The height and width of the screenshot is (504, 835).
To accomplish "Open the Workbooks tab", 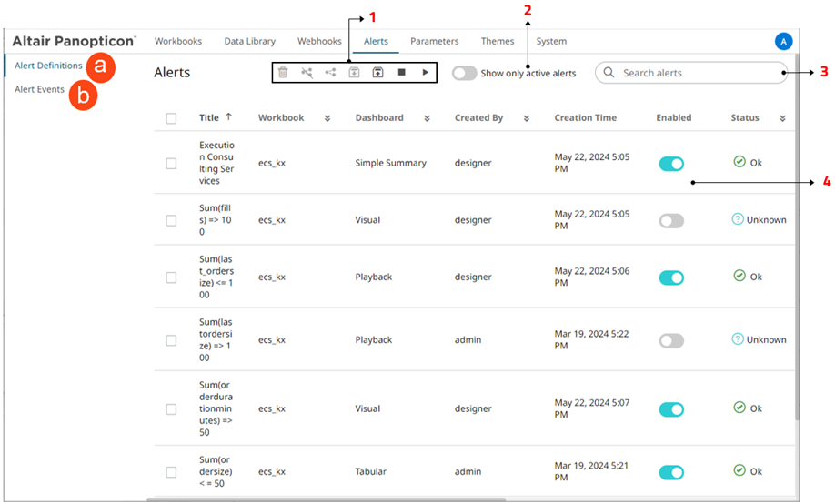I will coord(178,41).
